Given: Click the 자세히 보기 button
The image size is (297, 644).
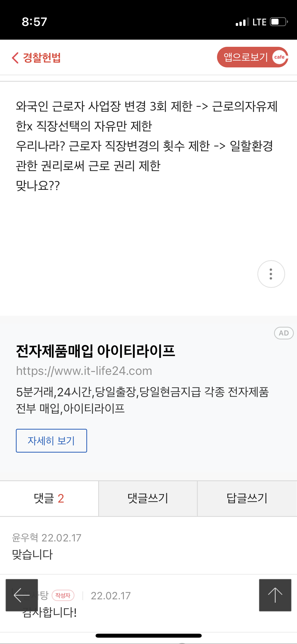Looking at the screenshot, I should [51, 441].
